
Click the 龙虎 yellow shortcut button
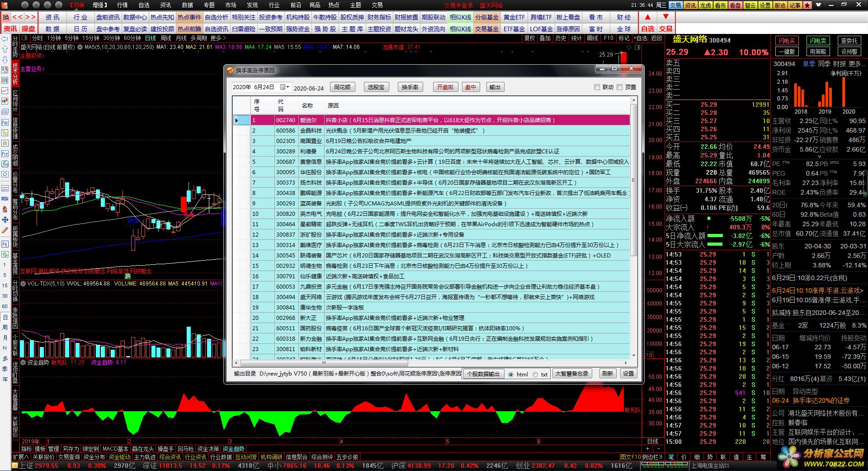click(705, 5)
